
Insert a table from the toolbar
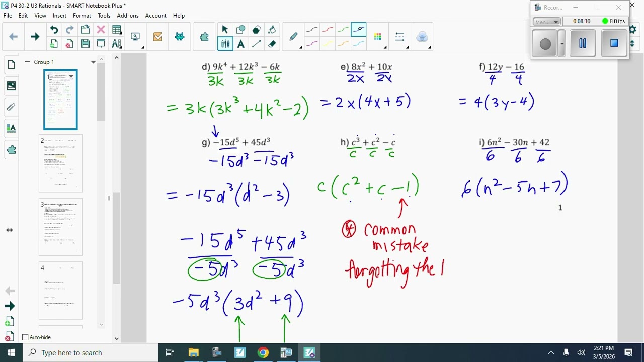(x=116, y=30)
